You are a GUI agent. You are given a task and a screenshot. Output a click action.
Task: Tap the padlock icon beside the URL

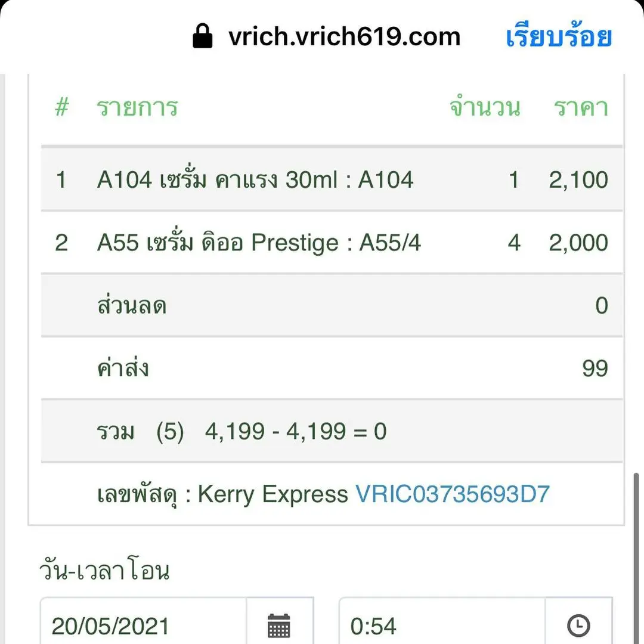click(x=203, y=37)
